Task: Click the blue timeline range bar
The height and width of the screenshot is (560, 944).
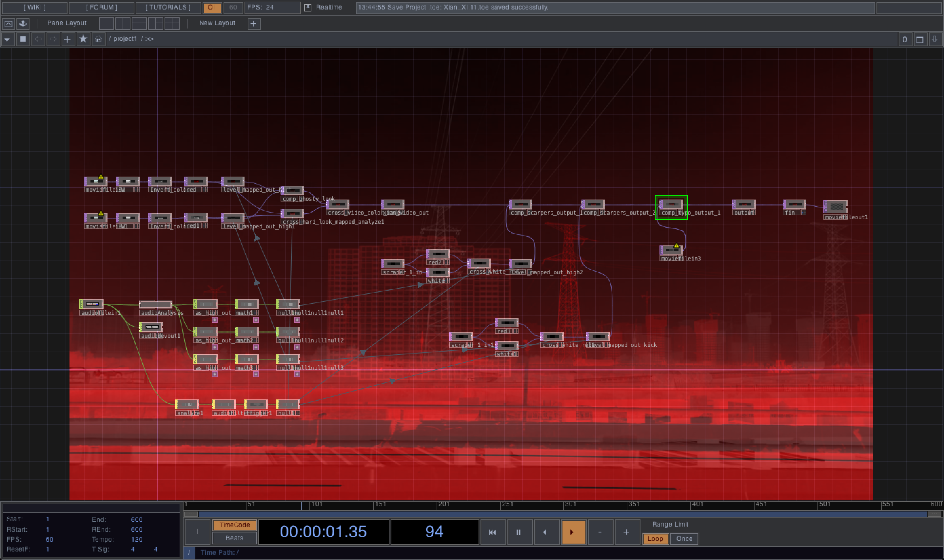Action: (562, 514)
